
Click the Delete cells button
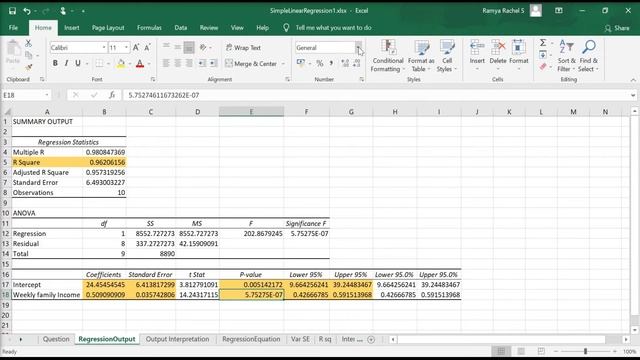(x=498, y=56)
